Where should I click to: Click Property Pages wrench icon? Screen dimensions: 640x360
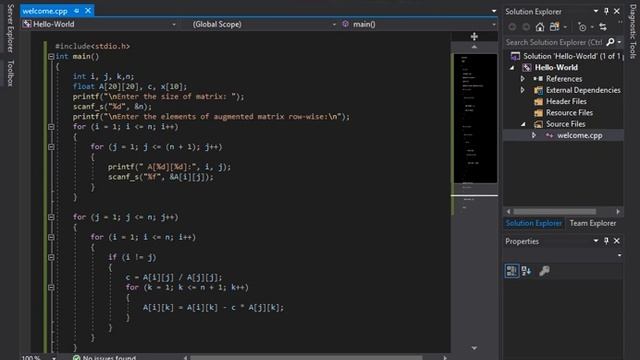pos(544,271)
